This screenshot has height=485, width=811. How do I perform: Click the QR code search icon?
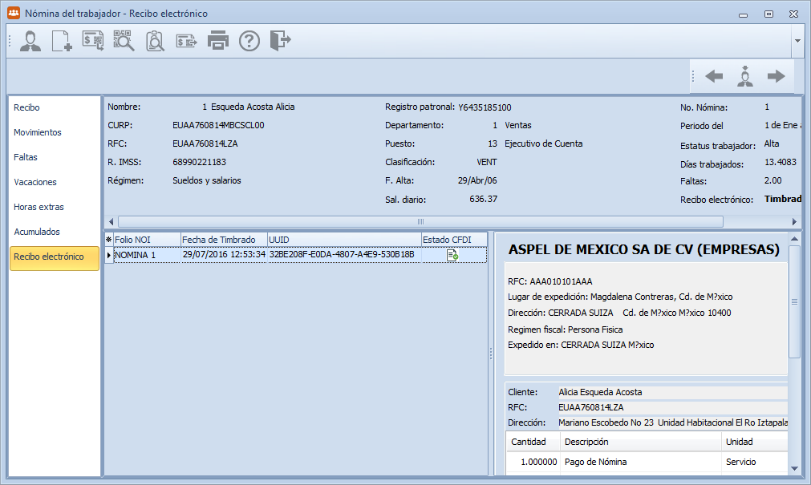tap(124, 41)
